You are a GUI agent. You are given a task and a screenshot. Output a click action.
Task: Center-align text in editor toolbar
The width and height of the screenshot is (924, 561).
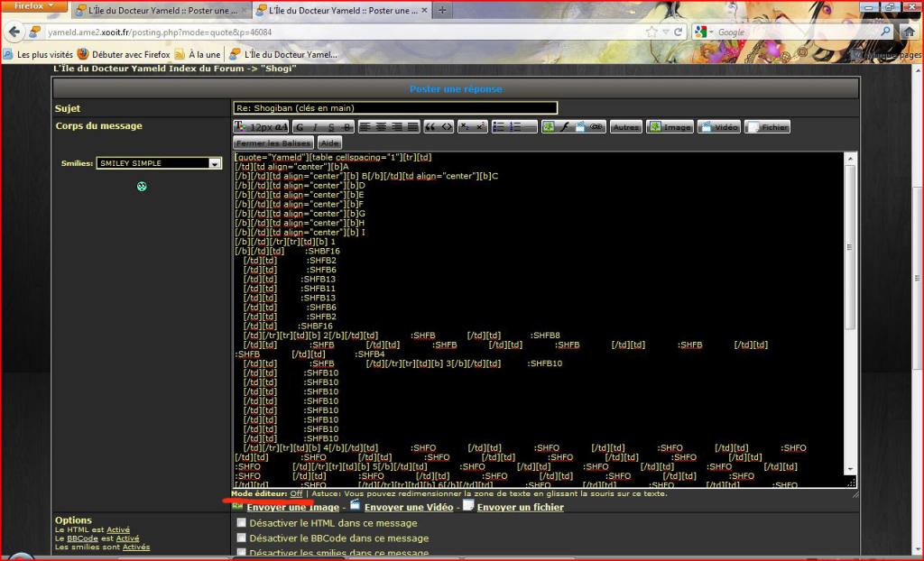pyautogui.click(x=382, y=126)
